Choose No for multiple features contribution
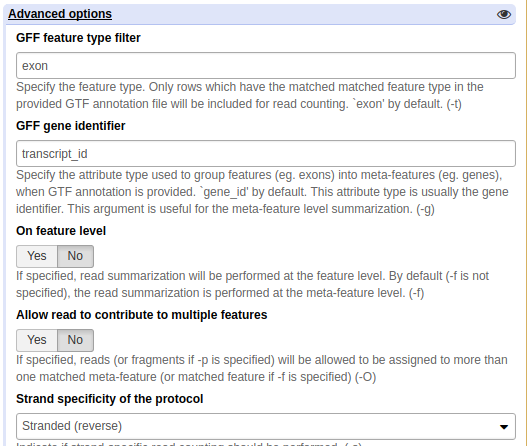 pyautogui.click(x=75, y=340)
